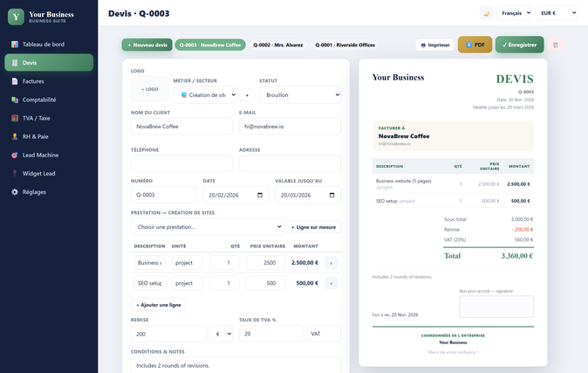This screenshot has height=373, width=588.
Task: Click the Remise amount field
Action: tap(168, 334)
